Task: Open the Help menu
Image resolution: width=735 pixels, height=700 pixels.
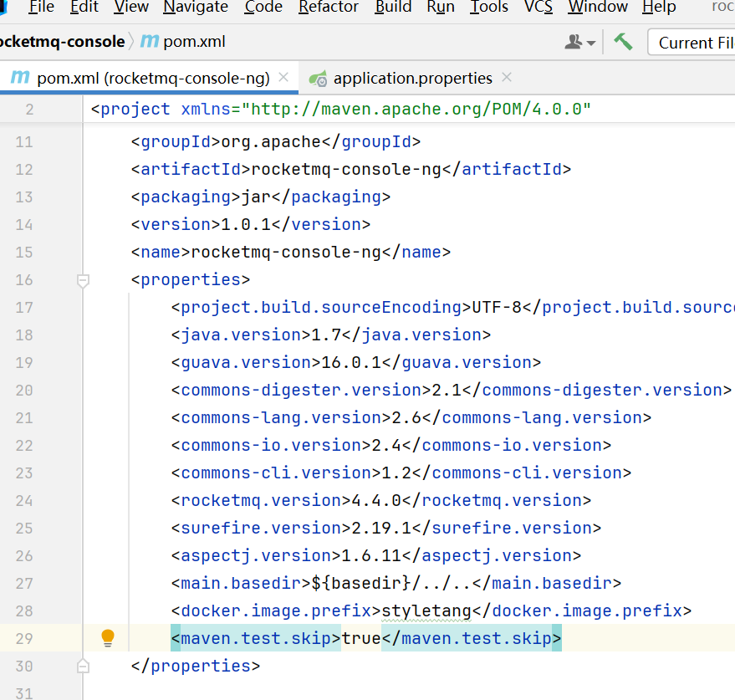Action: (659, 7)
